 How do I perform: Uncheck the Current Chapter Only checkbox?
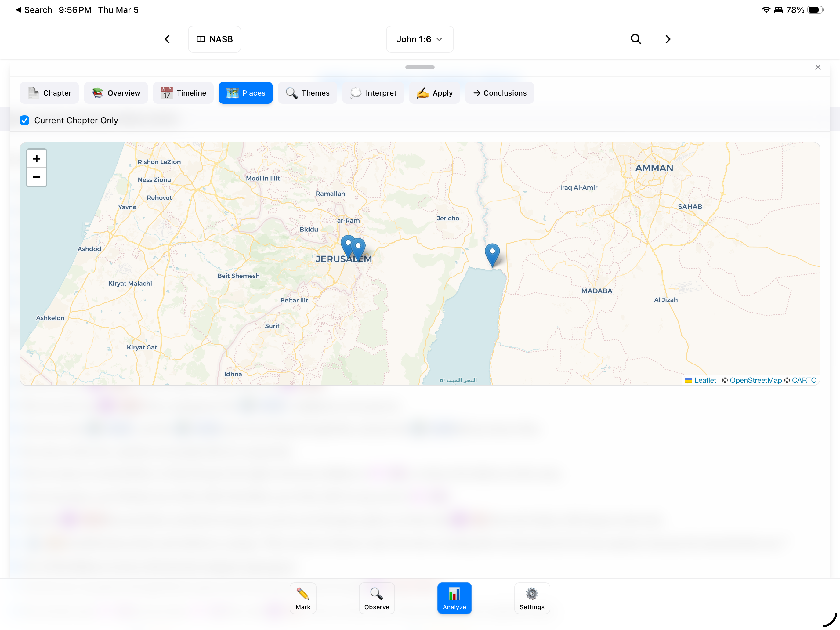pyautogui.click(x=24, y=120)
